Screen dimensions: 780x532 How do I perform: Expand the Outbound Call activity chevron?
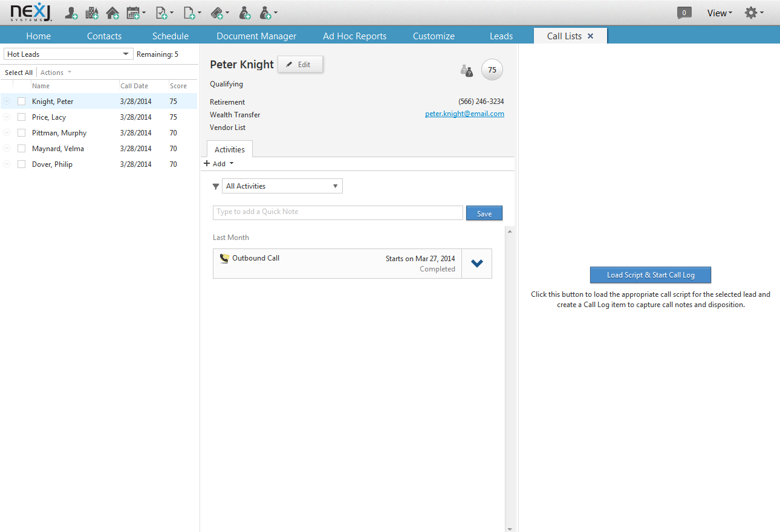[477, 264]
